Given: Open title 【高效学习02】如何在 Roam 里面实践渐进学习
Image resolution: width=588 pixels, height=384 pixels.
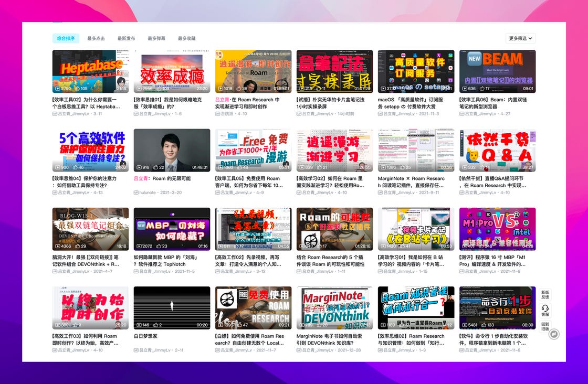Looking at the screenshot, I should click(330, 182).
